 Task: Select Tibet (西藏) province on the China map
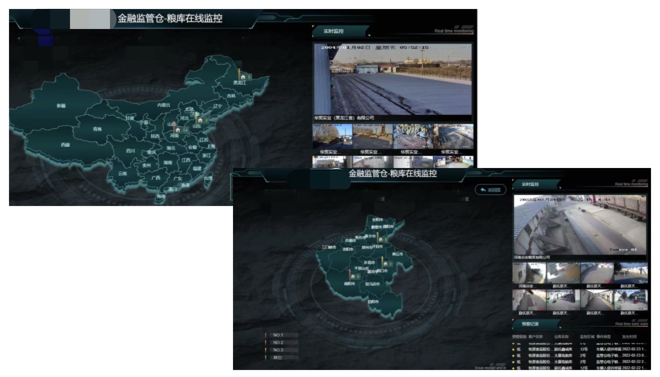[65, 145]
